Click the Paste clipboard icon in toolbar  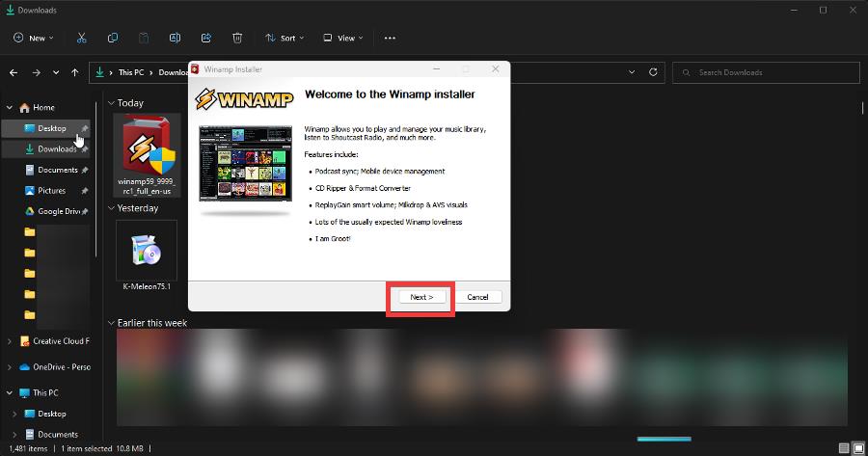tap(144, 38)
